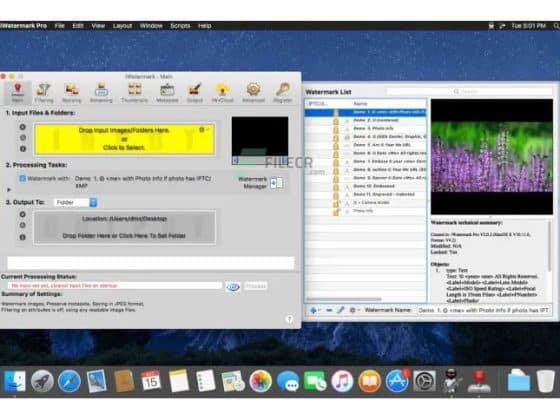Open the Help menu
560x420 pixels.
coord(205,26)
